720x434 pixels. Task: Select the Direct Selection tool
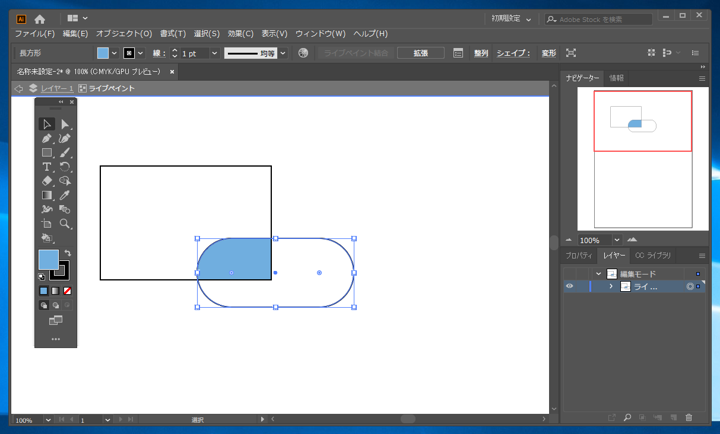65,125
